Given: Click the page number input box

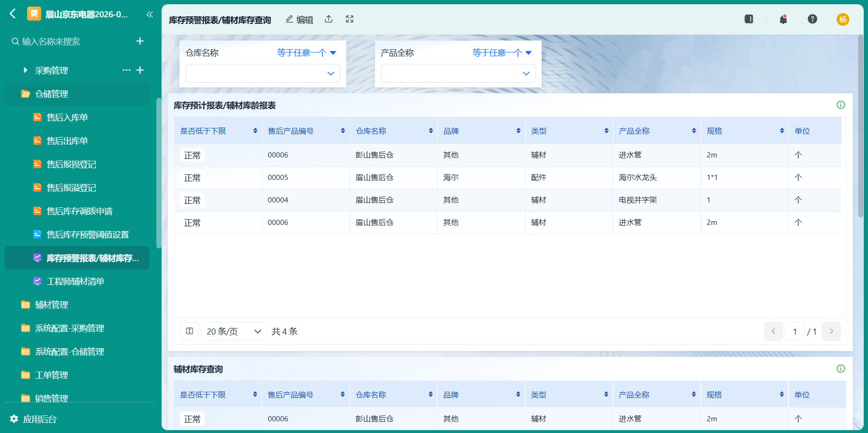Looking at the screenshot, I should pyautogui.click(x=795, y=331).
